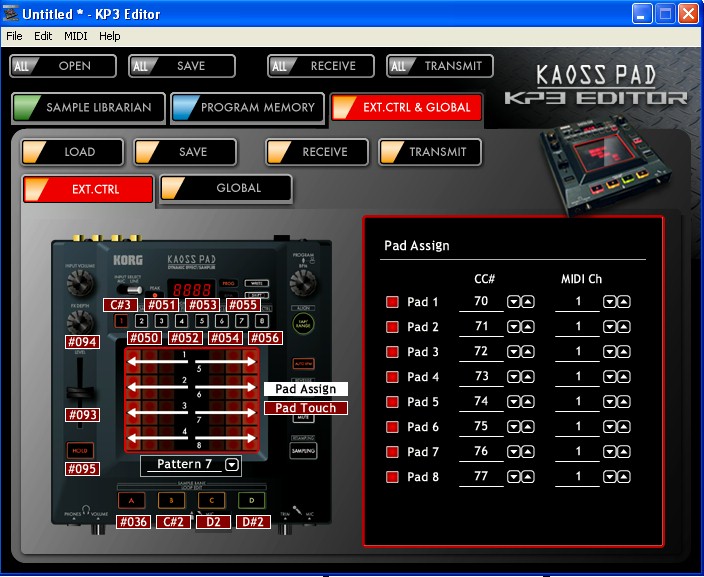Click the #051 label above button 3
The image size is (704, 577).
(162, 305)
